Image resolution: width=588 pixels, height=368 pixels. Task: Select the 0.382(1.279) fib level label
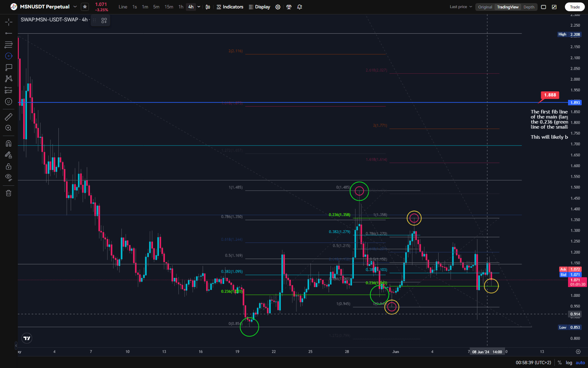[x=339, y=232]
